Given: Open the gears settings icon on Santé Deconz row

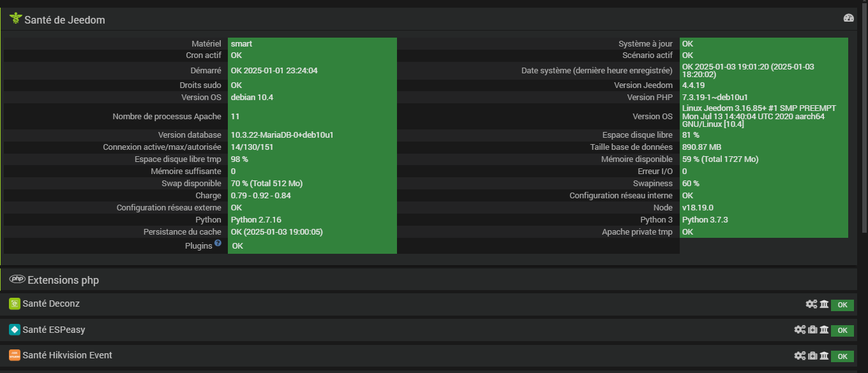Looking at the screenshot, I should (x=811, y=304).
